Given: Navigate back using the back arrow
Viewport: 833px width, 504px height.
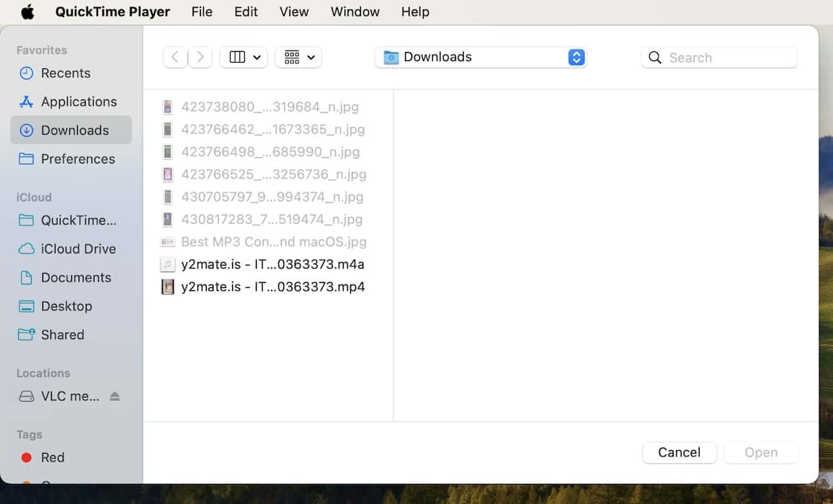Looking at the screenshot, I should tap(175, 57).
